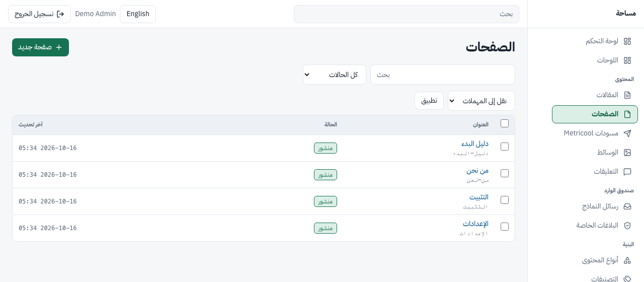
Task: Open the من نحن page link
Action: [477, 170]
